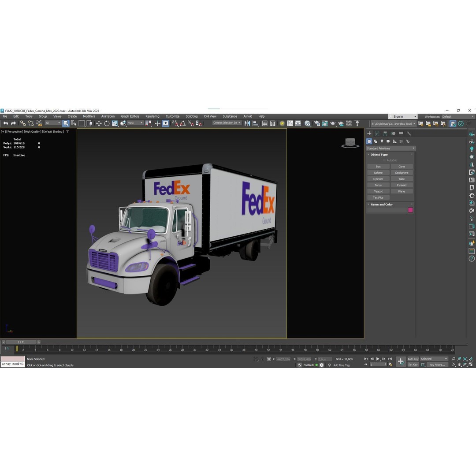Click the Sphere primitive button
This screenshot has width=476, height=476.
378,173
